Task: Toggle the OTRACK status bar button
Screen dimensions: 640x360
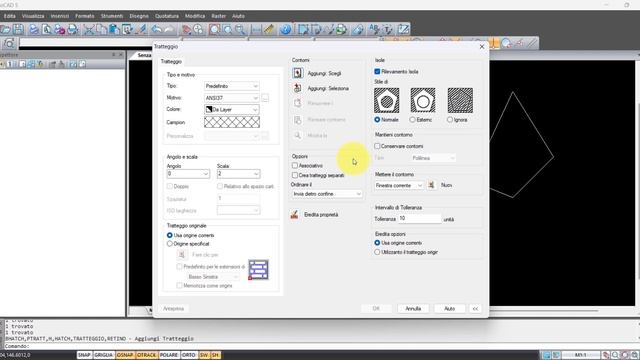Action: [x=147, y=355]
